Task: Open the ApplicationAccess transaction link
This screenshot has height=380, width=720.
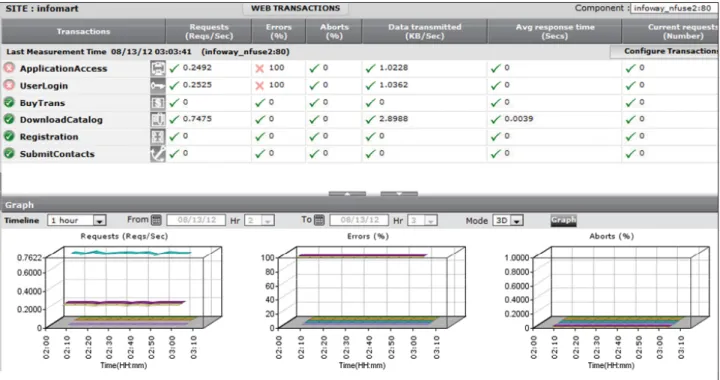Action: tap(63, 68)
